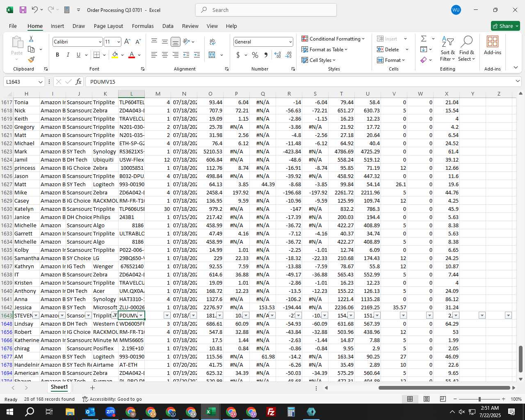The image size is (525, 420).
Task: Click the AutoSum sigma icon
Action: (424, 39)
